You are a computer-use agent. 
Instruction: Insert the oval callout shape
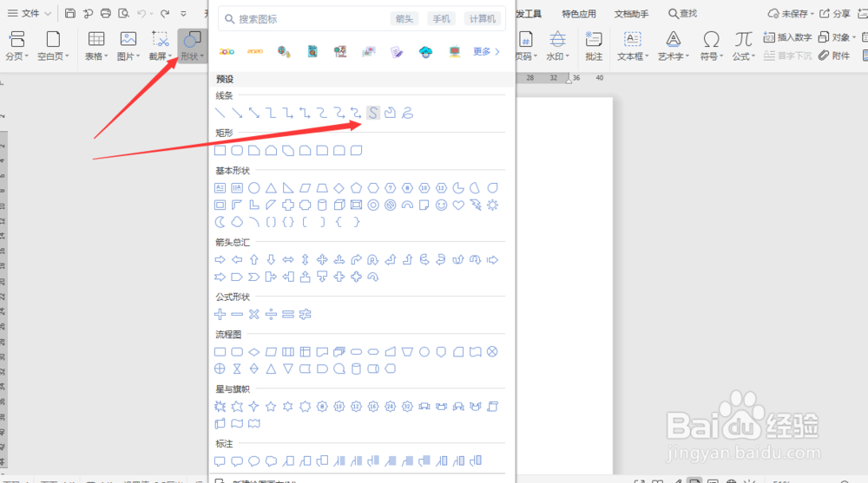click(x=254, y=460)
